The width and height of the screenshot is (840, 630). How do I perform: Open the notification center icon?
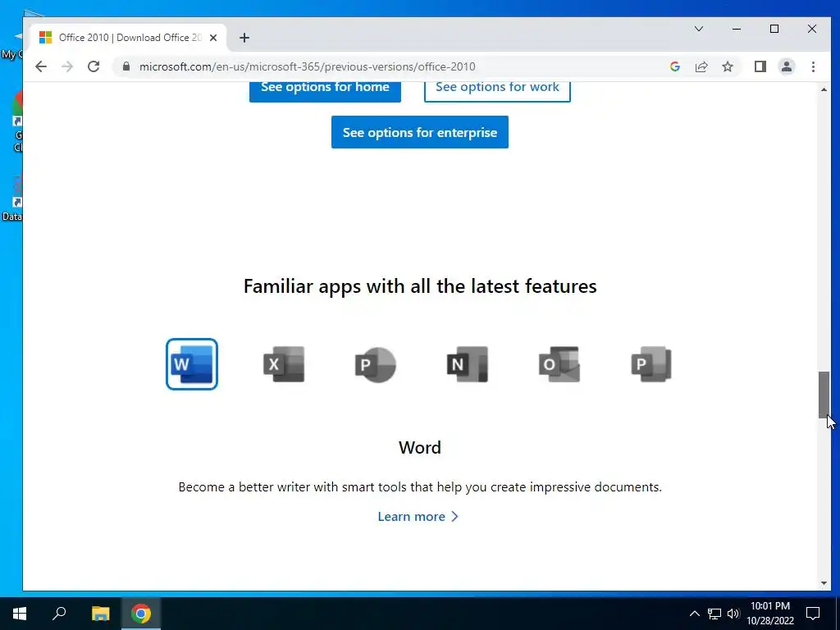point(813,614)
